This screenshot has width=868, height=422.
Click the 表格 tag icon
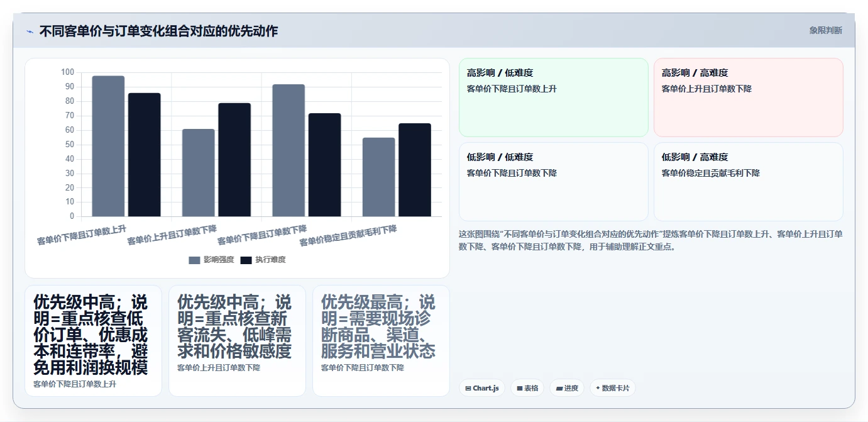pos(520,389)
